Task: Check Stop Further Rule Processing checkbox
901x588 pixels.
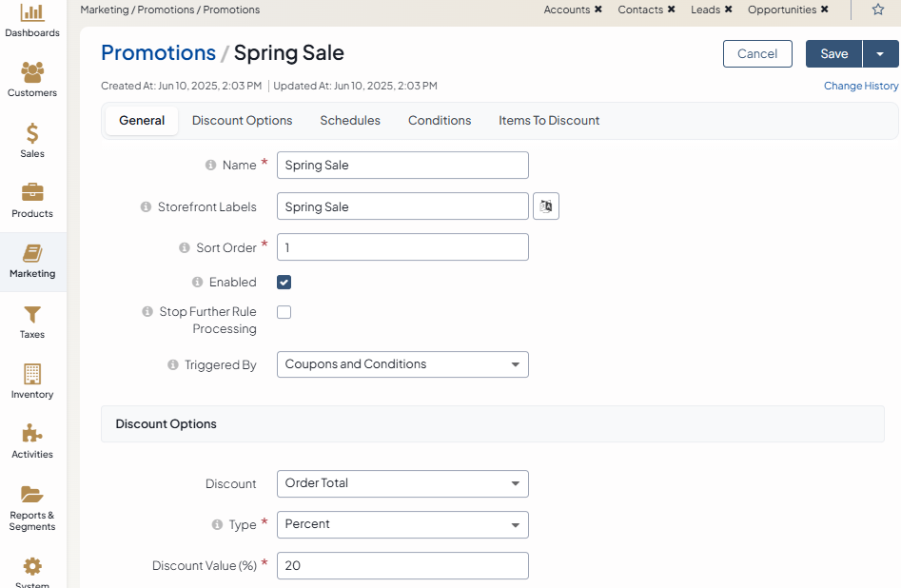Action: click(x=284, y=312)
